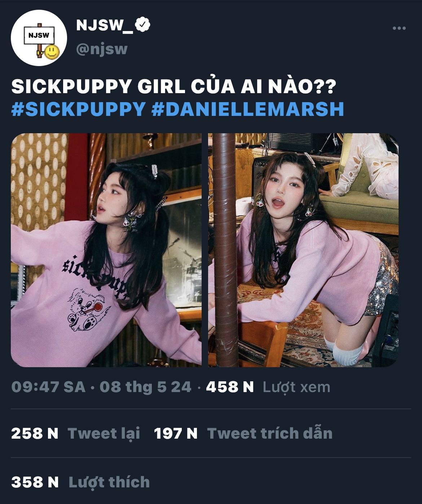
Task: Click the verified badge beside NJSW_
Action: (143, 25)
